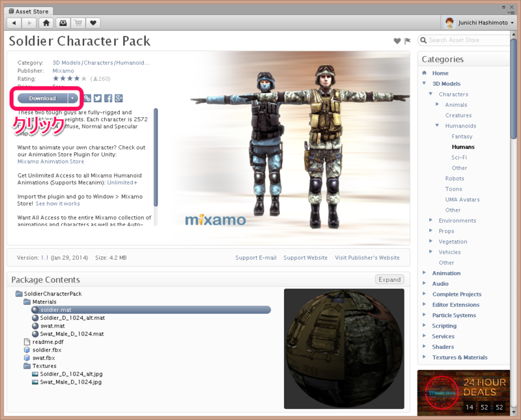Screen dimensions: 521x420
Task: Select the soldier.fbx model icon row
Action: (x=42, y=350)
